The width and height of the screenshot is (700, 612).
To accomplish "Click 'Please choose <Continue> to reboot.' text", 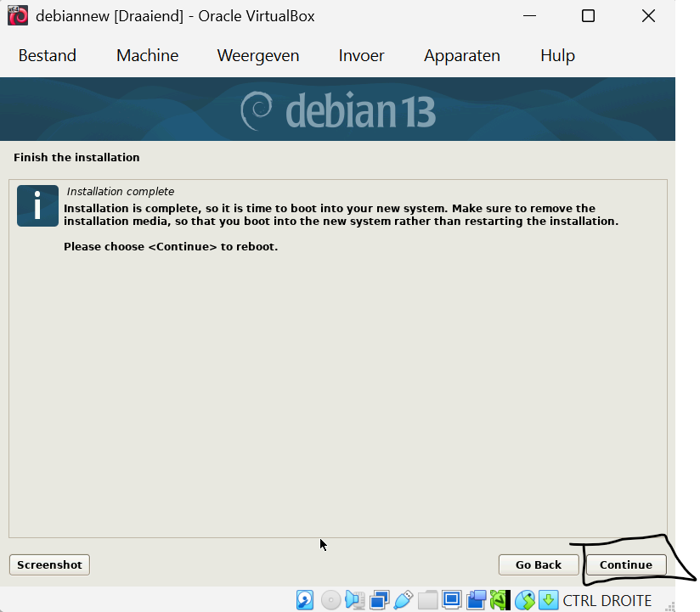I will [x=171, y=247].
